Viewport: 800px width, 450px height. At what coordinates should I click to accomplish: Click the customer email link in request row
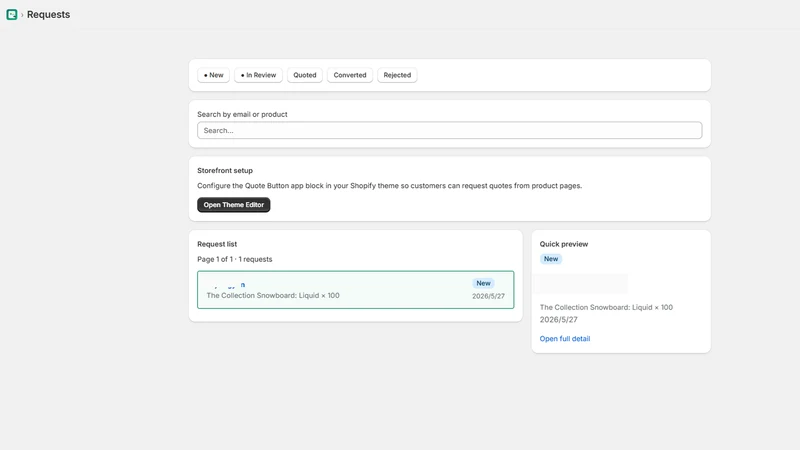click(226, 285)
